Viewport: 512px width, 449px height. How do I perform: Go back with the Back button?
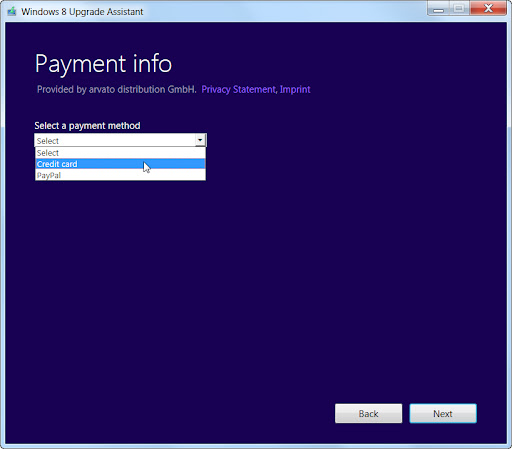(x=368, y=414)
